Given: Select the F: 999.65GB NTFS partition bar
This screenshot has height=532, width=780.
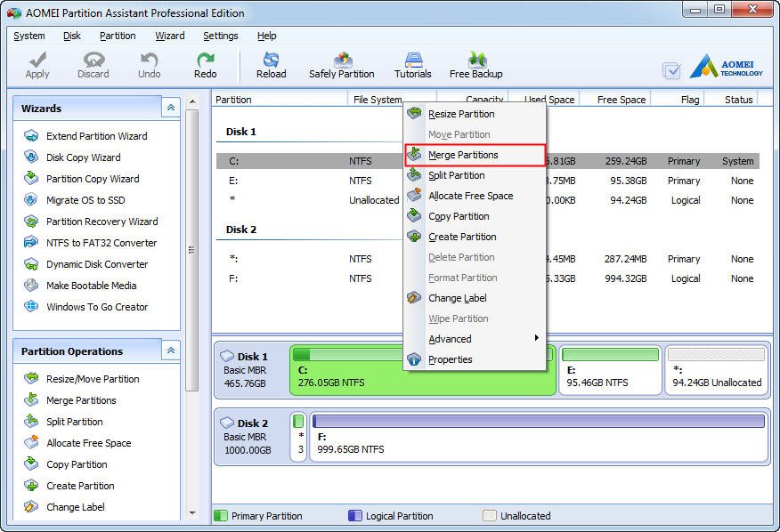Looking at the screenshot, I should pos(540,437).
